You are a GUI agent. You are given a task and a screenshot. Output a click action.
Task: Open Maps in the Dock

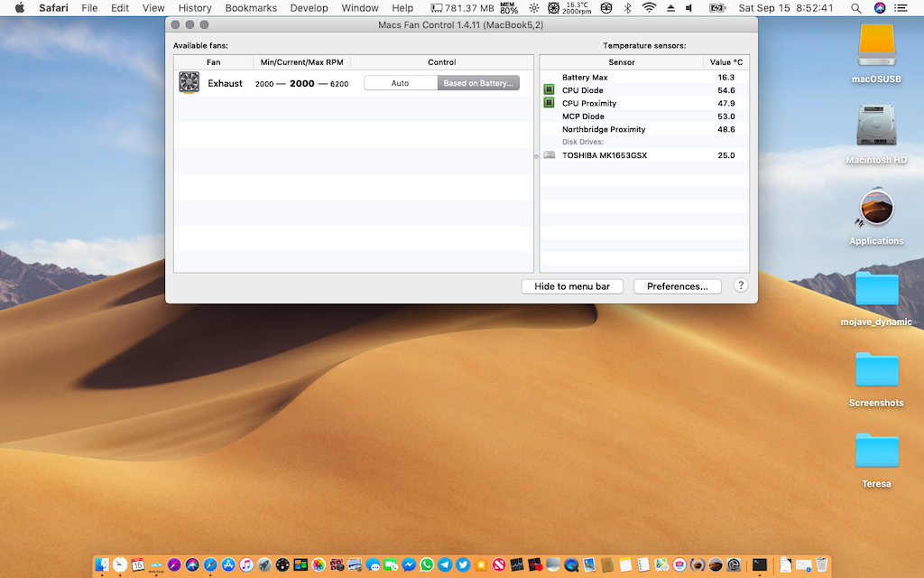tap(660, 564)
